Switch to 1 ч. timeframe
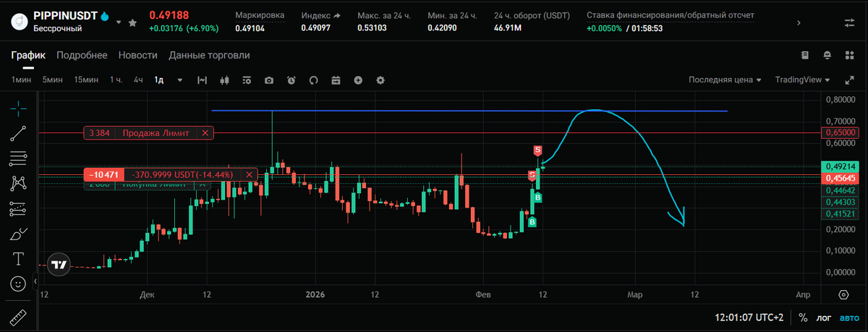 click(x=116, y=80)
